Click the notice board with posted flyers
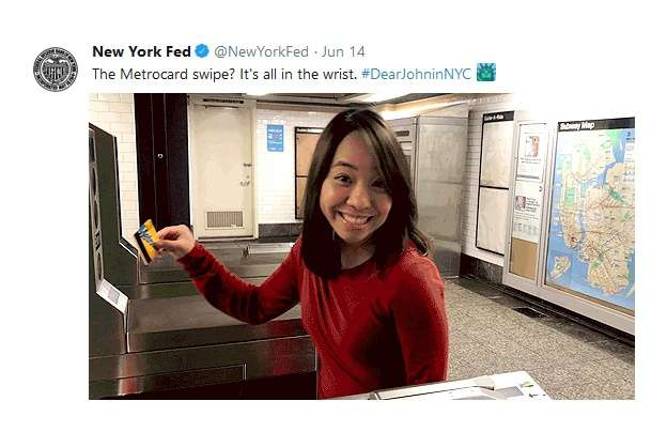Screen dimensions: 667x432 pyautogui.click(x=527, y=200)
